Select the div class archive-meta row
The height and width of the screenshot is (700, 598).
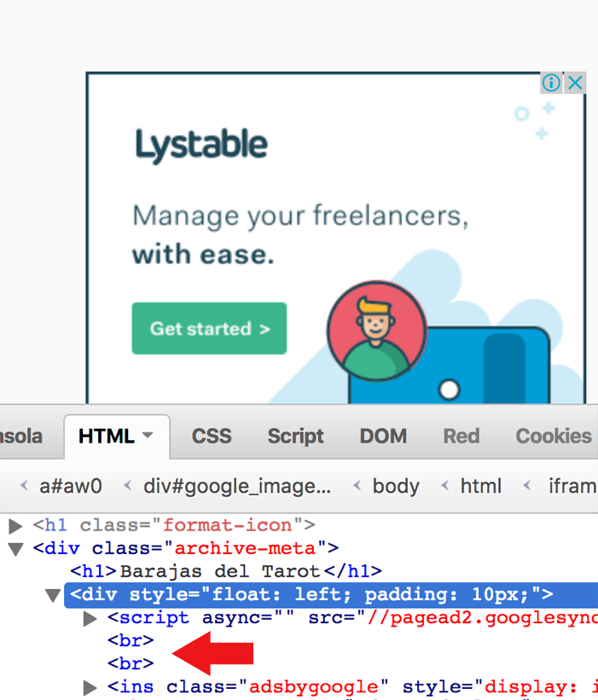point(186,548)
